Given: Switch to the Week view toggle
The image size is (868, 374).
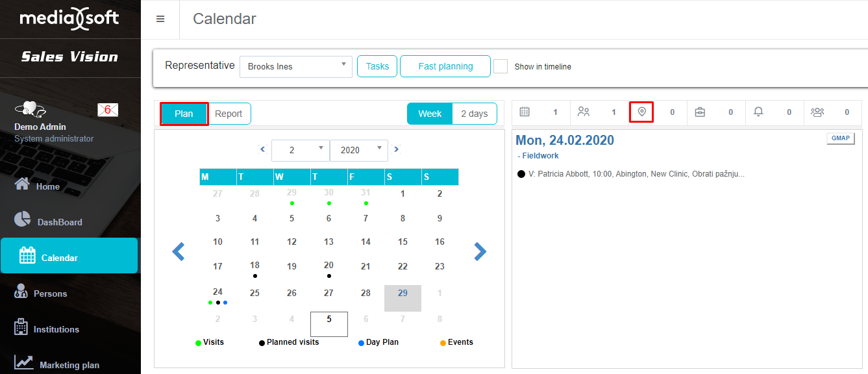Looking at the screenshot, I should tap(430, 114).
